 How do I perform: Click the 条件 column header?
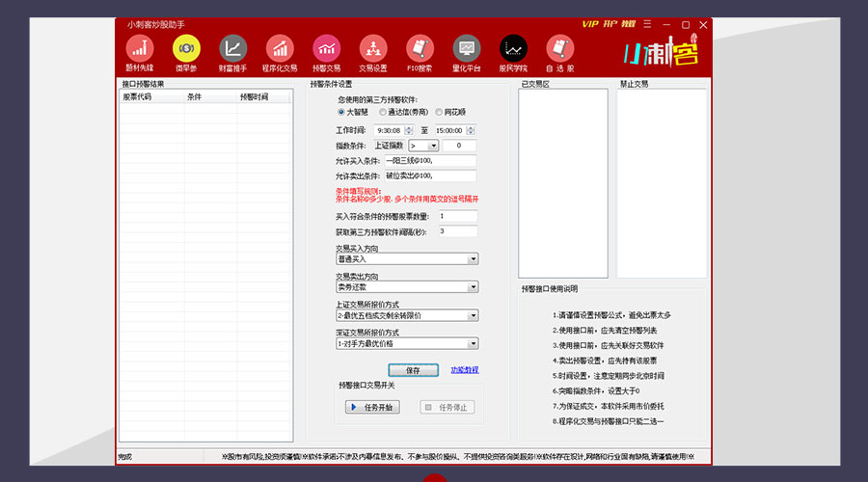coord(210,96)
